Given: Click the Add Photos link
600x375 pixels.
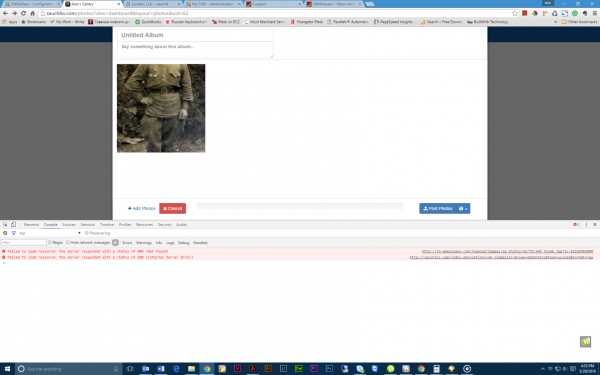Looking at the screenshot, I should [142, 209].
